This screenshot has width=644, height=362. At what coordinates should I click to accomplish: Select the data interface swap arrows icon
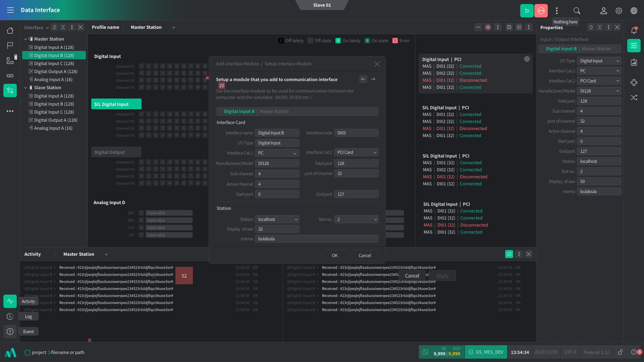tap(10, 90)
